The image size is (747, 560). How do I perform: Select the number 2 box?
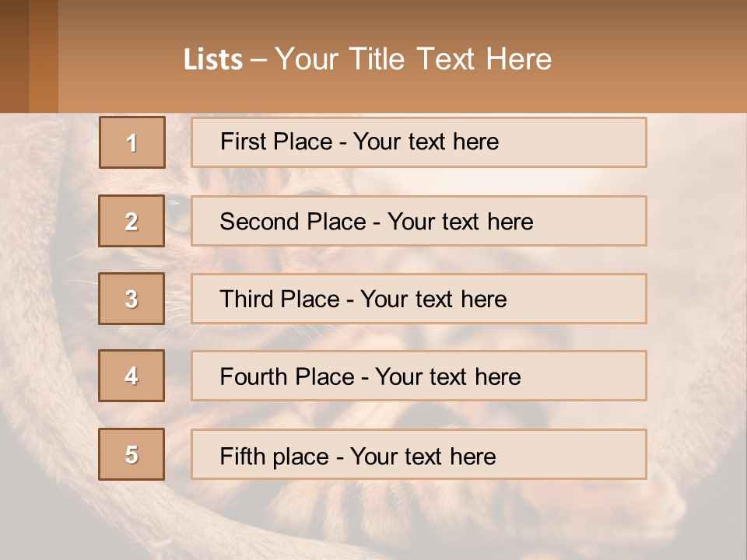coord(132,222)
